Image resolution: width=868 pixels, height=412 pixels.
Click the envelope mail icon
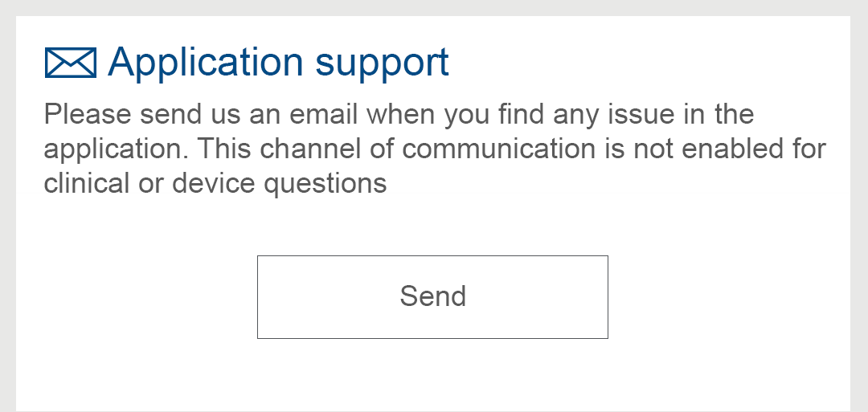70,63
